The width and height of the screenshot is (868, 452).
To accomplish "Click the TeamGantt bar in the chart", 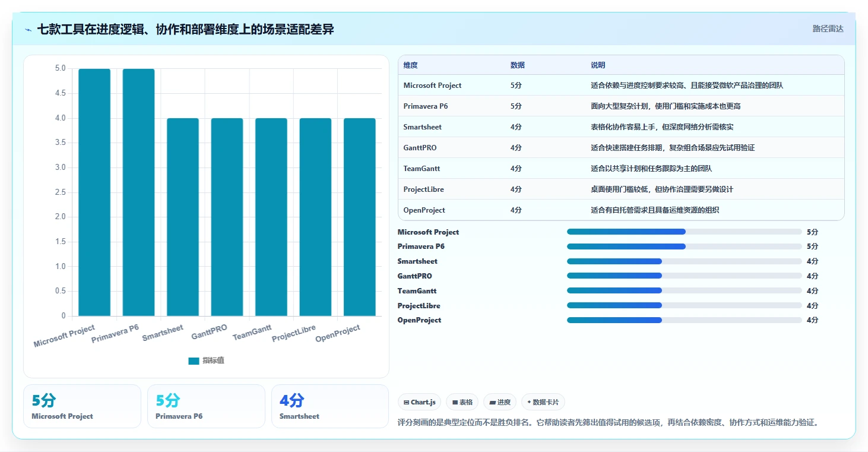I will click(x=271, y=217).
